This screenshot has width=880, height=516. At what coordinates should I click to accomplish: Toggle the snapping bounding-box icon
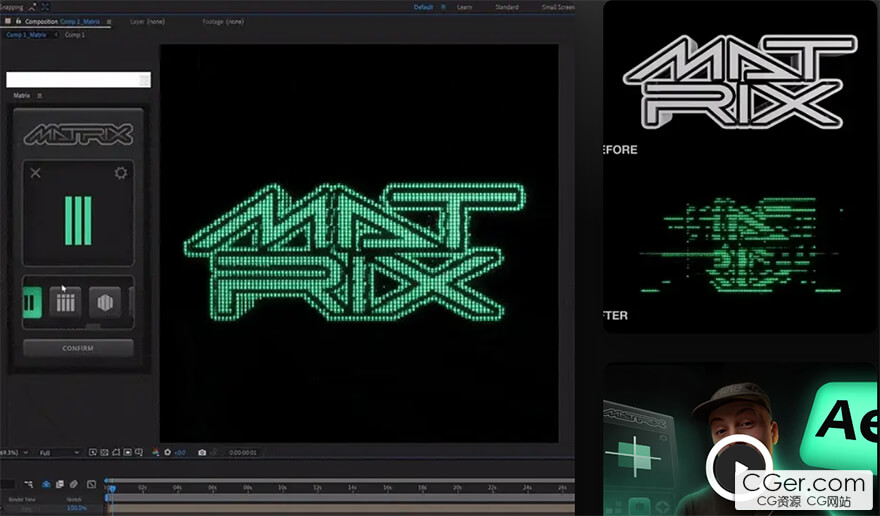coord(45,7)
